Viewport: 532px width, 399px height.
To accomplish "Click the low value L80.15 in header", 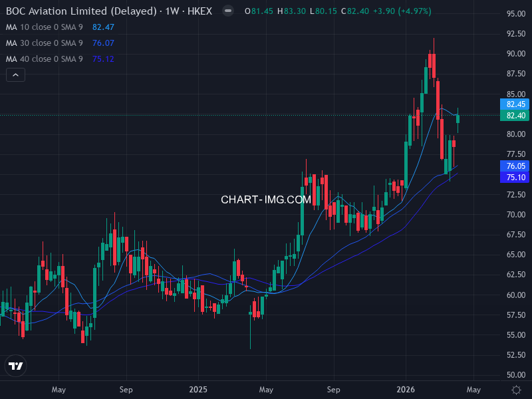I will [323, 11].
